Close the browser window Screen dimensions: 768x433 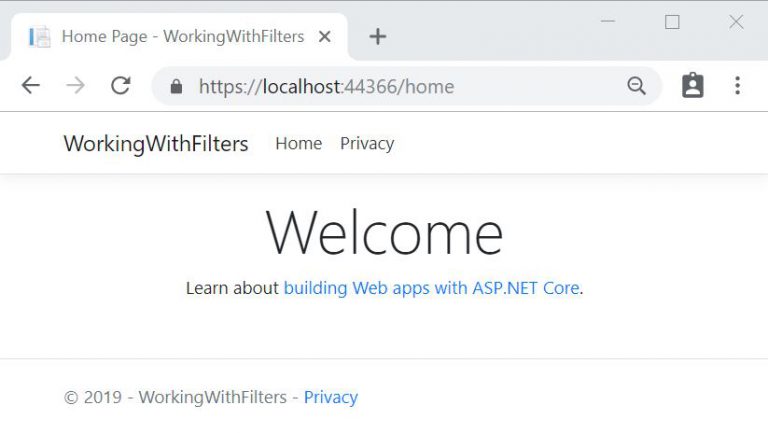(x=736, y=22)
